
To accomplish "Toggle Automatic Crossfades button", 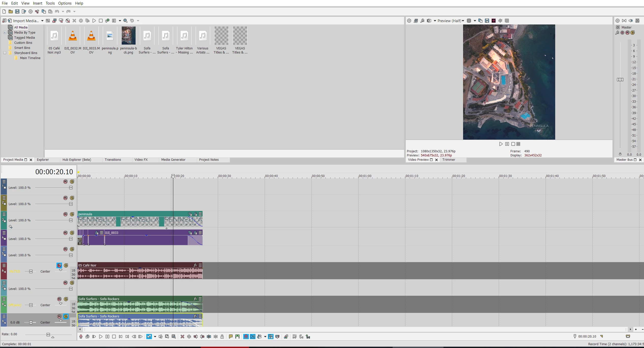I will click(253, 337).
